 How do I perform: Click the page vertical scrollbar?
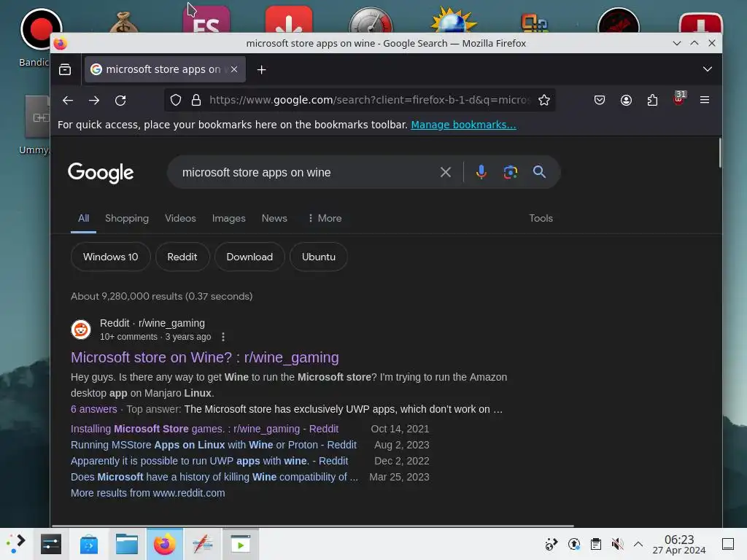[719, 153]
